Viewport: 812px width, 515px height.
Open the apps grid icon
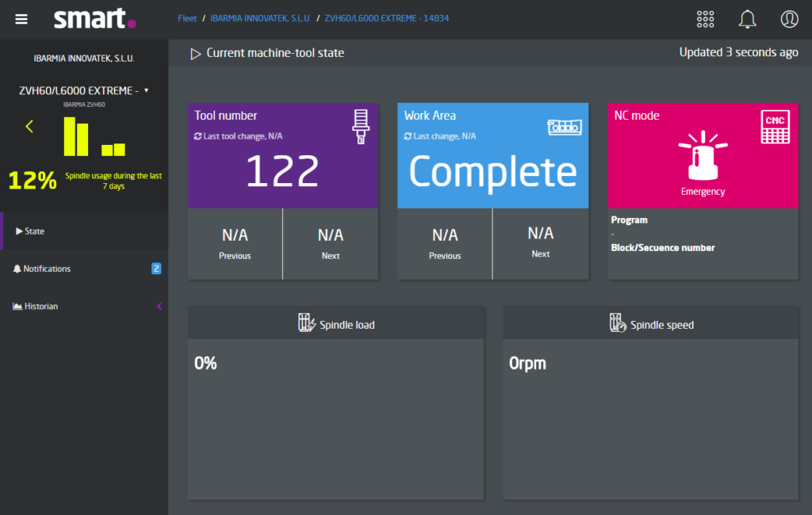[705, 19]
